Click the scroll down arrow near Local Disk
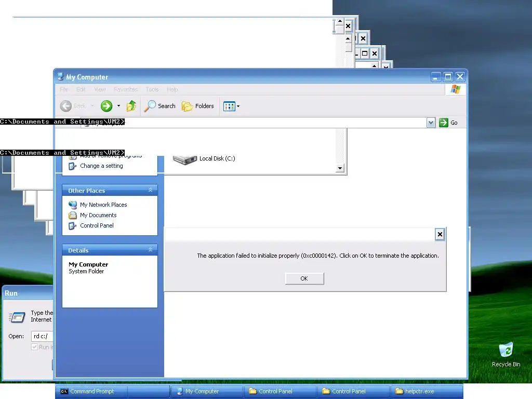This screenshot has height=399, width=532. coord(340,168)
